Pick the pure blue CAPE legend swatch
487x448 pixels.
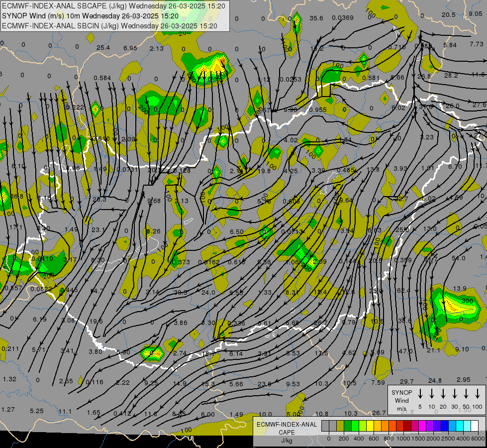tap(444, 426)
